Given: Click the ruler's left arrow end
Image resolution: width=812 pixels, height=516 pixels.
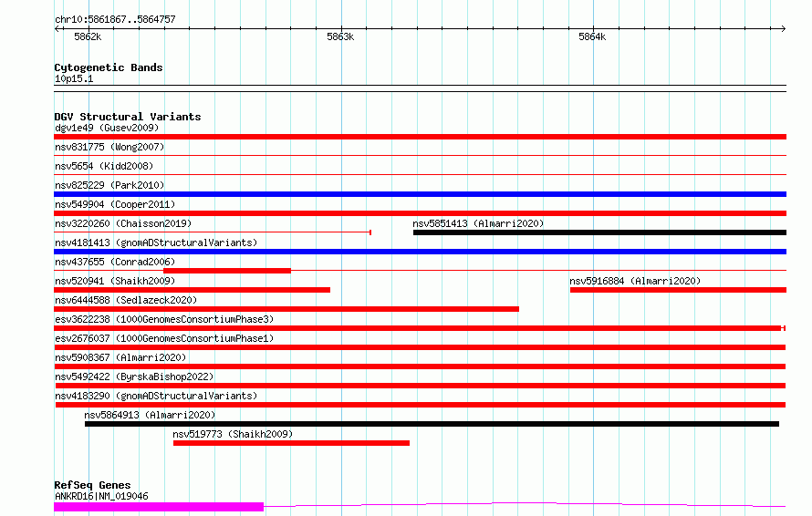Looking at the screenshot, I should [x=57, y=29].
